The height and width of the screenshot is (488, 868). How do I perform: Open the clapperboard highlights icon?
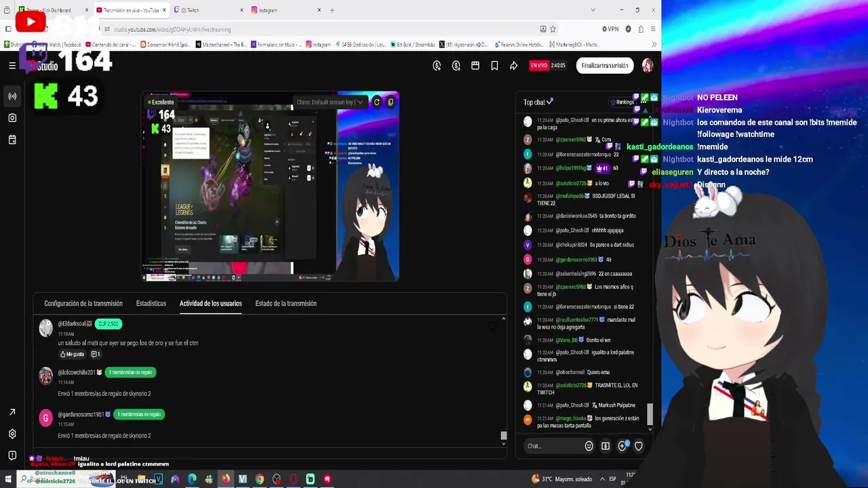(475, 66)
